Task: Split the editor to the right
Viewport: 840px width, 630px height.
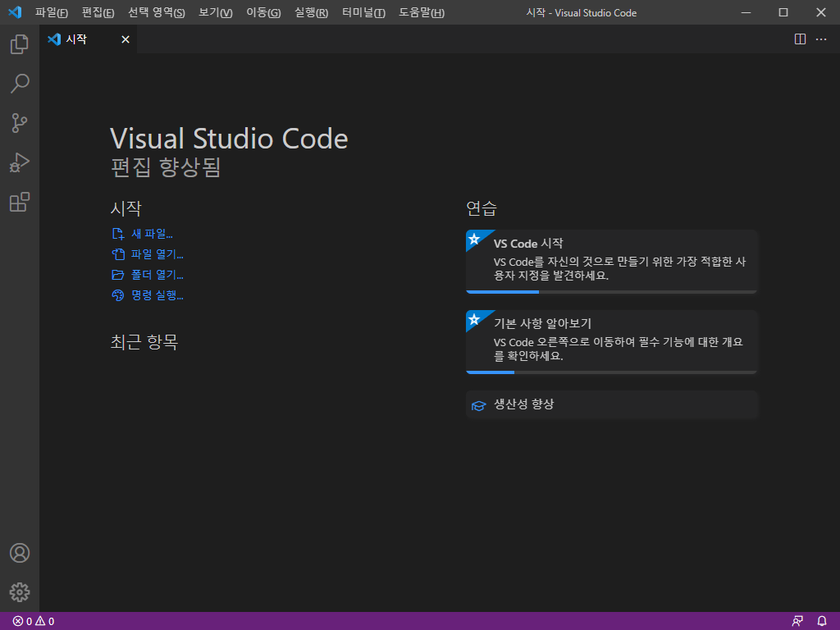Action: [800, 39]
